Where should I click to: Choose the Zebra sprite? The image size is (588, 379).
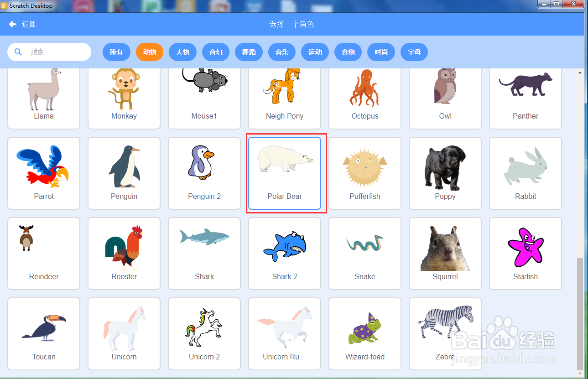point(445,334)
